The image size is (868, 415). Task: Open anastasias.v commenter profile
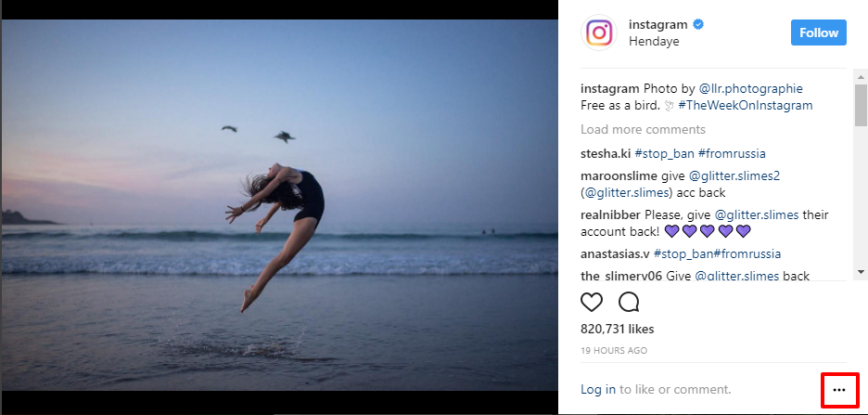615,253
